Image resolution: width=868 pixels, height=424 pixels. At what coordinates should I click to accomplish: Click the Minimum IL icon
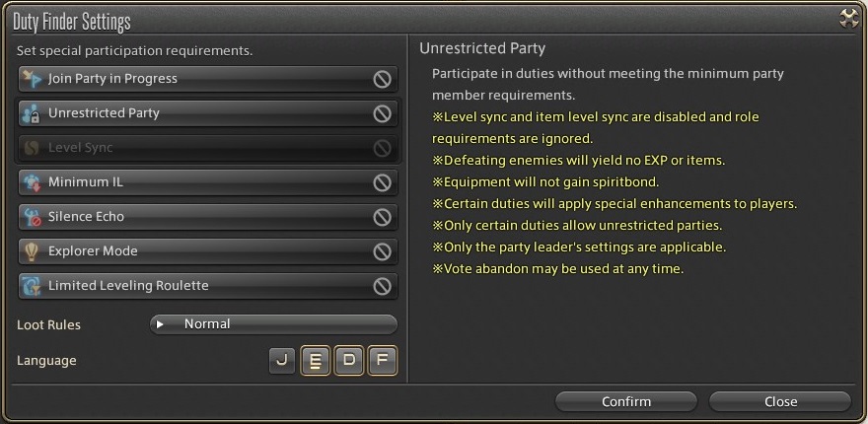[32, 182]
